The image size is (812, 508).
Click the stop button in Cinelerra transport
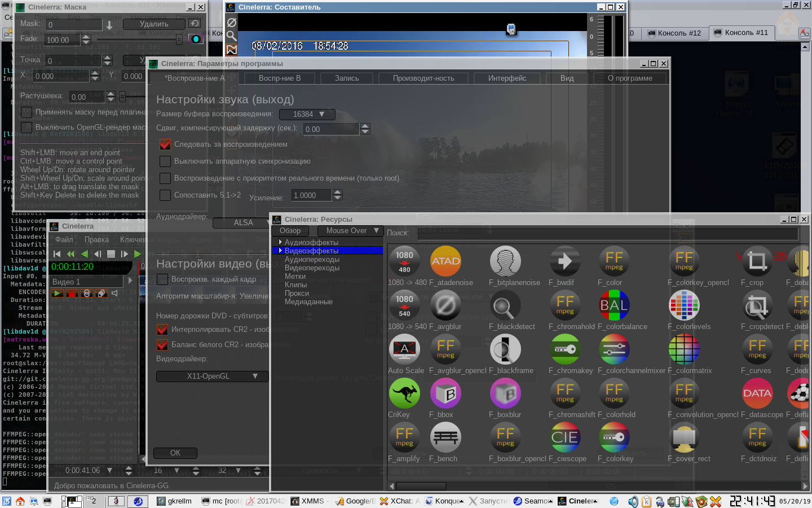pyautogui.click(x=111, y=254)
